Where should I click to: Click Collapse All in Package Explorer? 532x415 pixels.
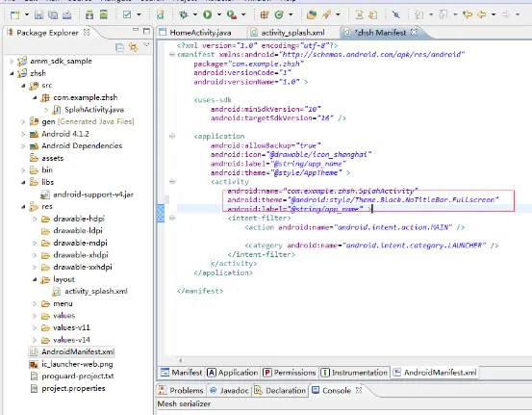point(119,47)
